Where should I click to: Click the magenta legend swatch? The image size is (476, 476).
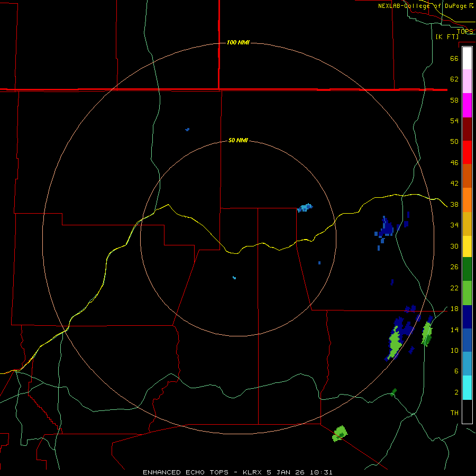click(x=467, y=105)
